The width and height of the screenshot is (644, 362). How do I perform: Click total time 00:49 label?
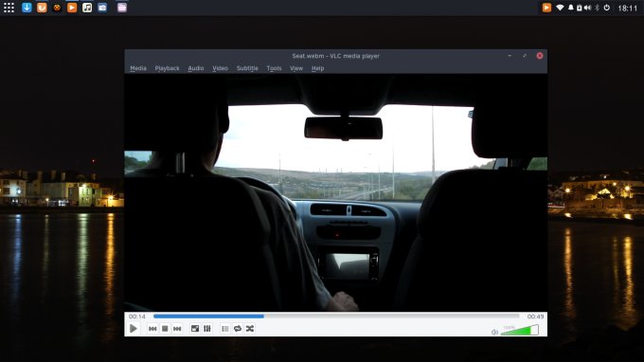(535, 317)
